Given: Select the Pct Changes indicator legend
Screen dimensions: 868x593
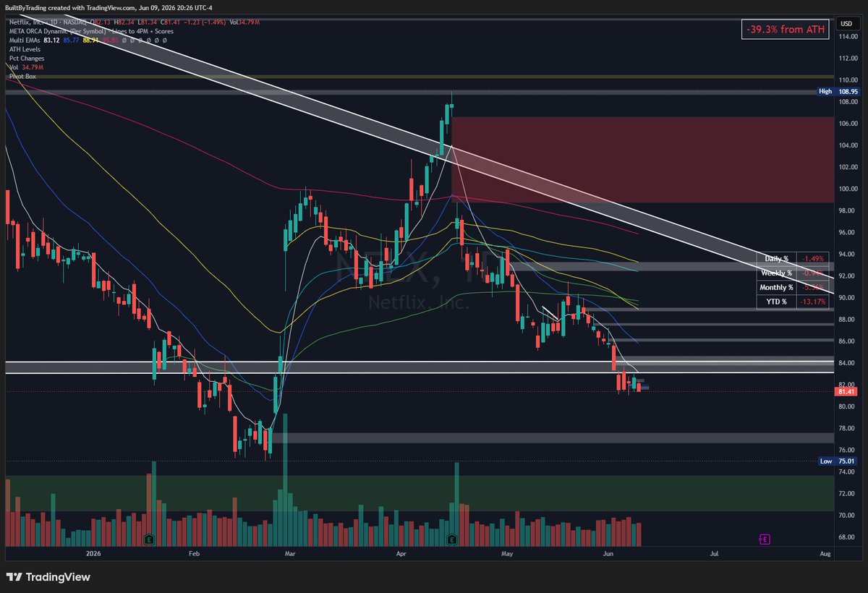Looking at the screenshot, I should pos(26,58).
